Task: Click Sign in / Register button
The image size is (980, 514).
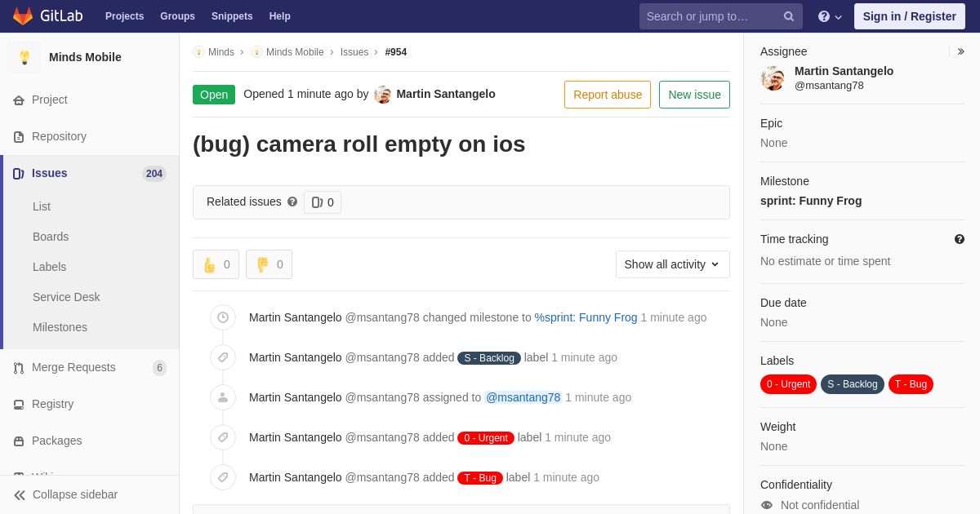Action: point(910,16)
